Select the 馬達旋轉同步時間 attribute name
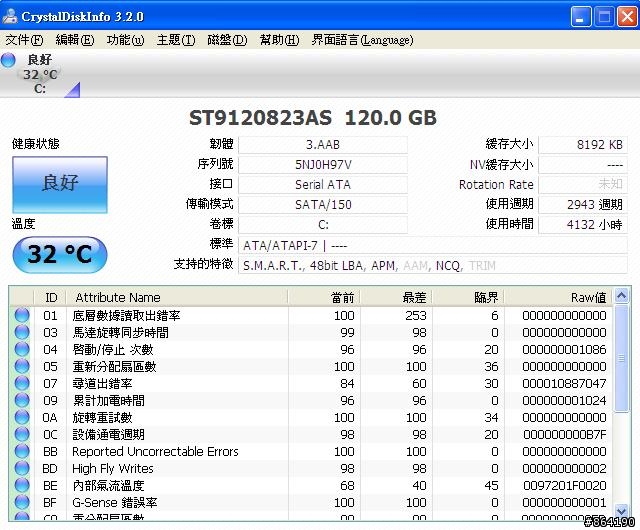 point(120,333)
